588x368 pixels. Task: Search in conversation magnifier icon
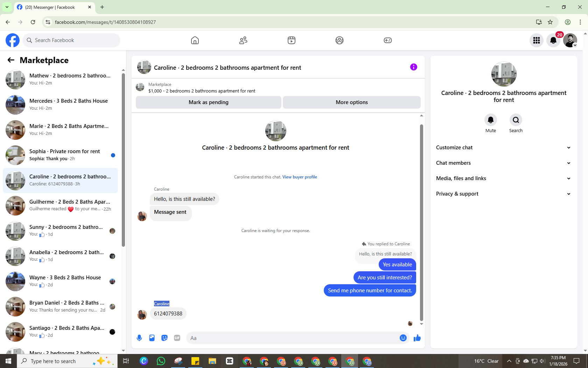516,120
